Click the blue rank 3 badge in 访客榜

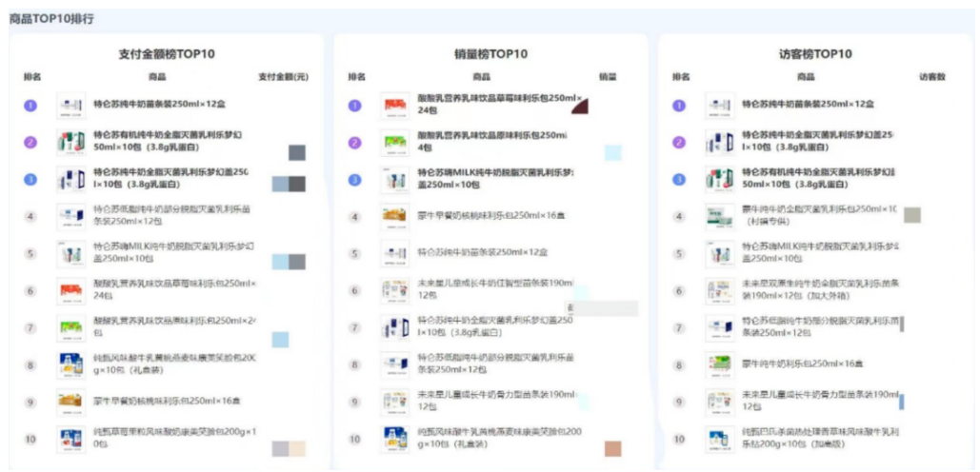(679, 179)
